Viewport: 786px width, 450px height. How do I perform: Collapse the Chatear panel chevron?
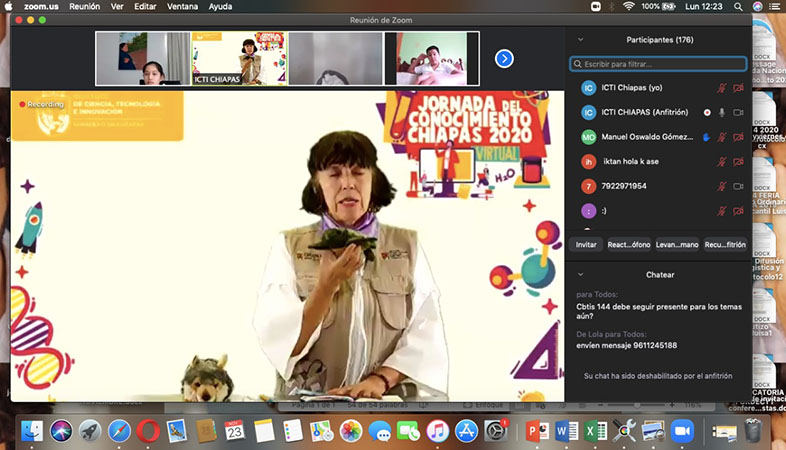click(x=580, y=275)
